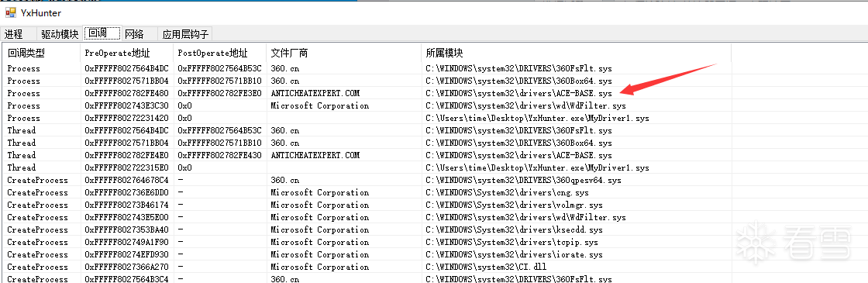Select row with address 0xFFFFF802764678C4
The image size is (868, 283).
point(367,180)
